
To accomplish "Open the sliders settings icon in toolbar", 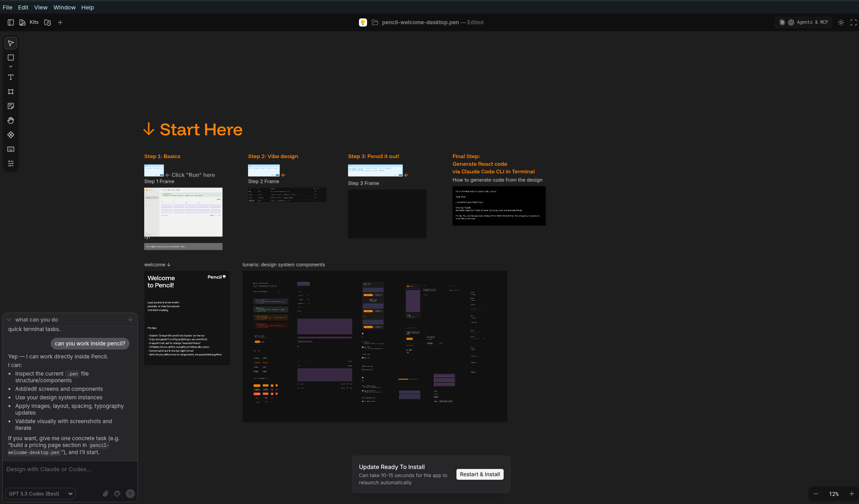I will 11,164.
